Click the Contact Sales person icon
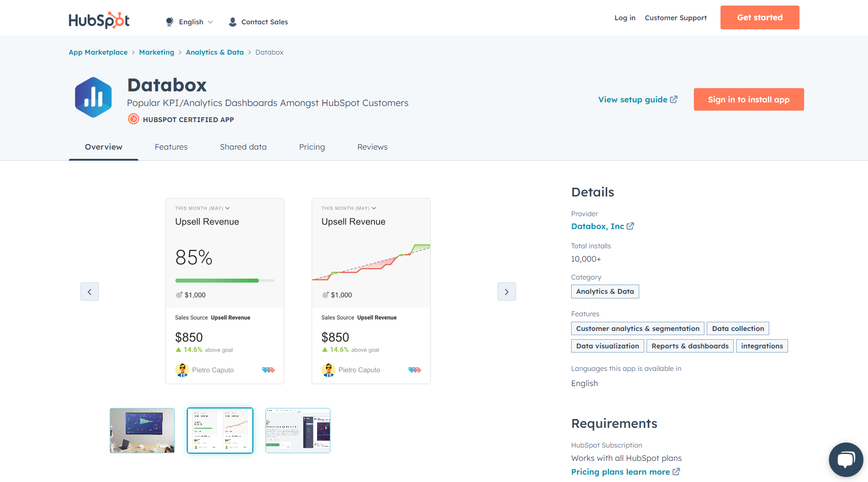Viewport: 868px width, 482px height. pos(233,22)
